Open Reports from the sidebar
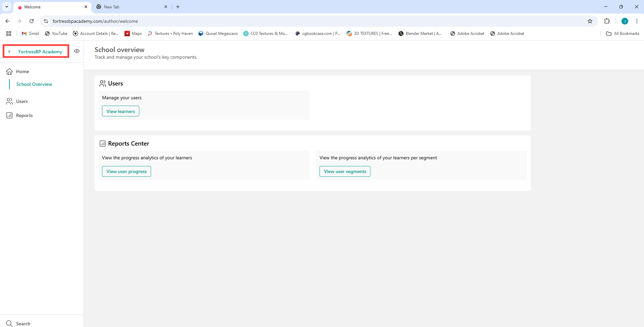Screen dimensions: 644x327 pos(24,115)
